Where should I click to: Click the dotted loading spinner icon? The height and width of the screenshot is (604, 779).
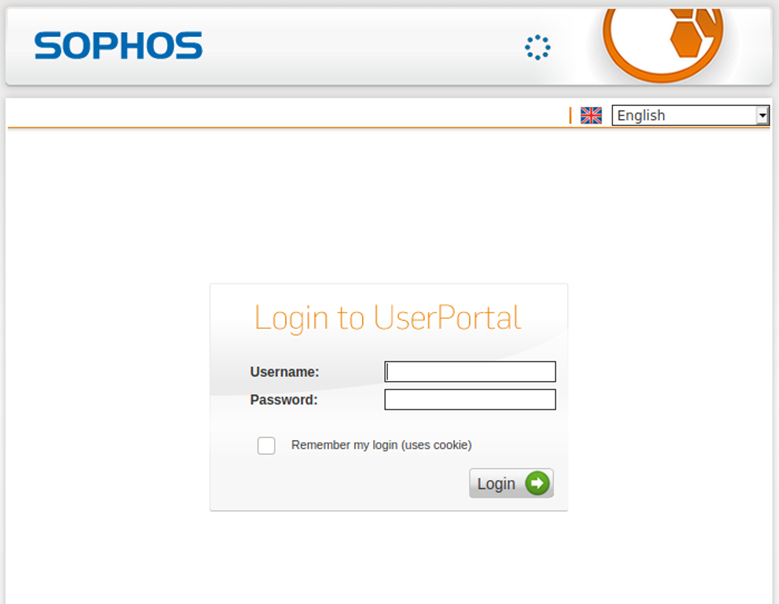[x=538, y=48]
